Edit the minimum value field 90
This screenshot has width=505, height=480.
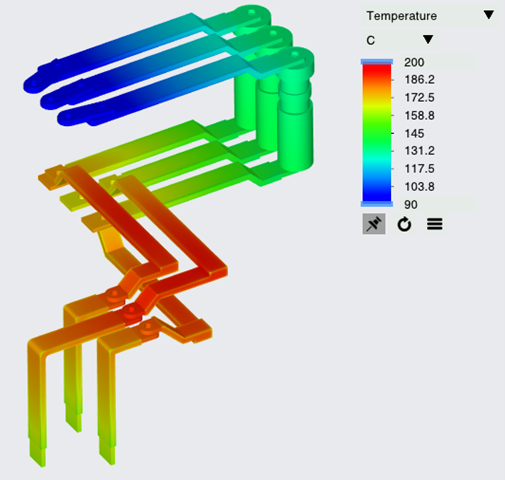point(438,204)
